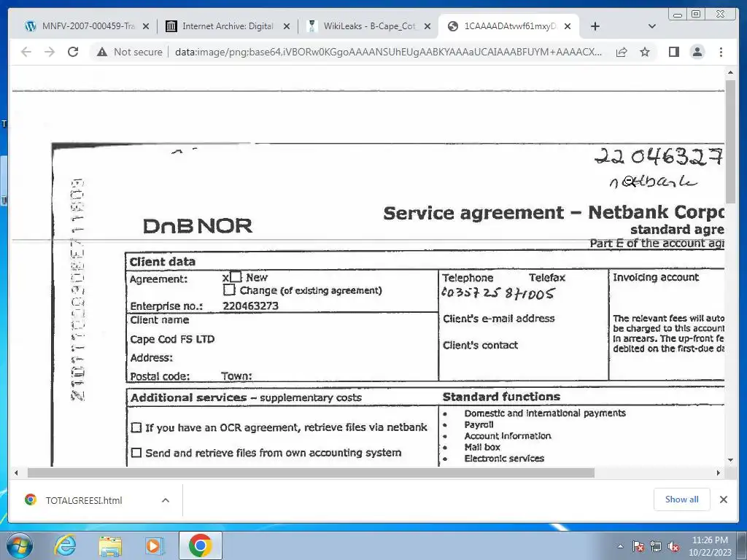This screenshot has height=560, width=747.
Task: Close the Internet Archive tab
Action: (x=286, y=27)
